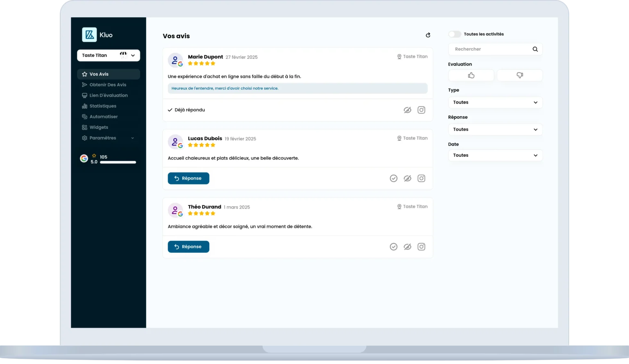The width and height of the screenshot is (629, 364).
Task: Share Lucas Dubois review to Instagram
Action: pyautogui.click(x=421, y=178)
